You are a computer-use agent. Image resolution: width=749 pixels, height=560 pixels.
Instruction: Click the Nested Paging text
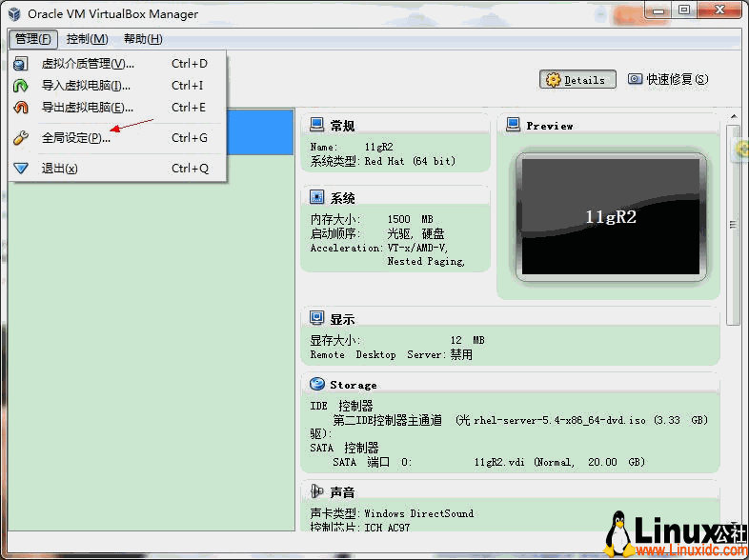[x=426, y=262]
